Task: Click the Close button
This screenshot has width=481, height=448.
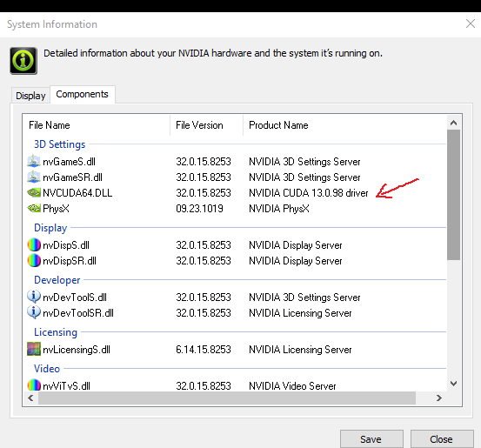Action: tap(442, 439)
